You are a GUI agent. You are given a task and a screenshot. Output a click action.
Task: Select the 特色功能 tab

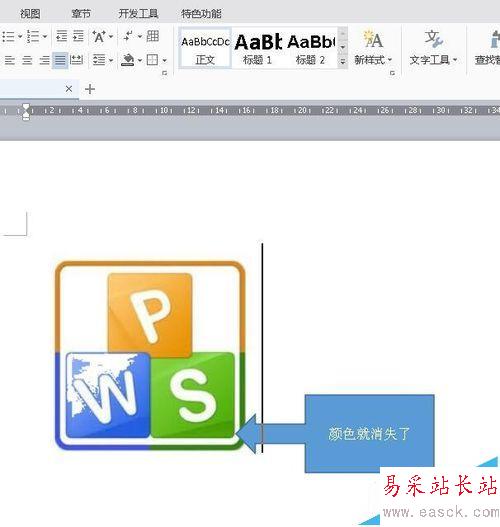(x=201, y=14)
